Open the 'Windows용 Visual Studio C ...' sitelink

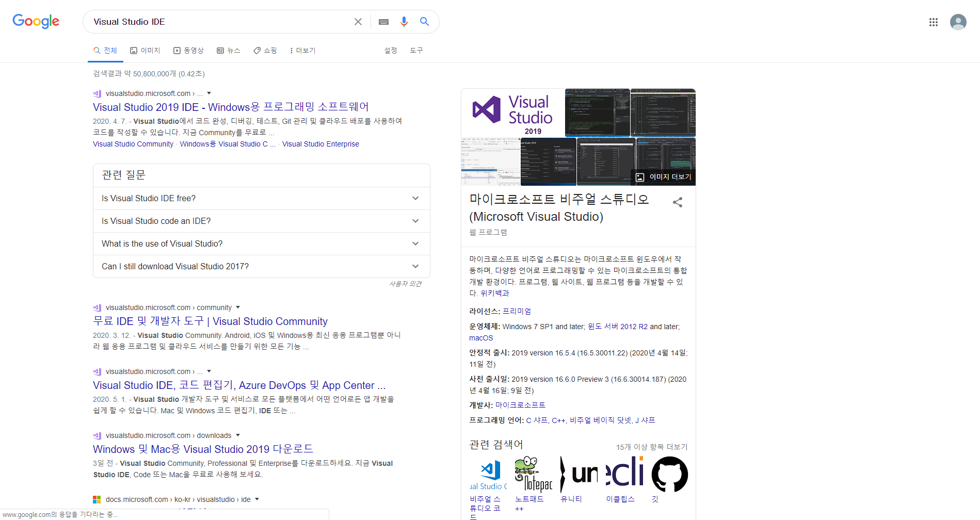[x=228, y=144]
